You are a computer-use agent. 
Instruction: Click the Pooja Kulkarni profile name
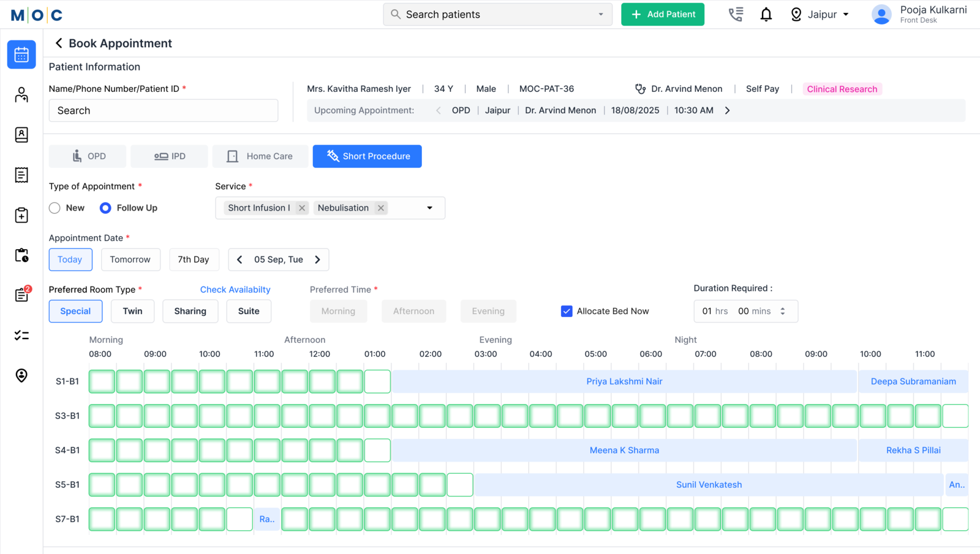coord(933,10)
